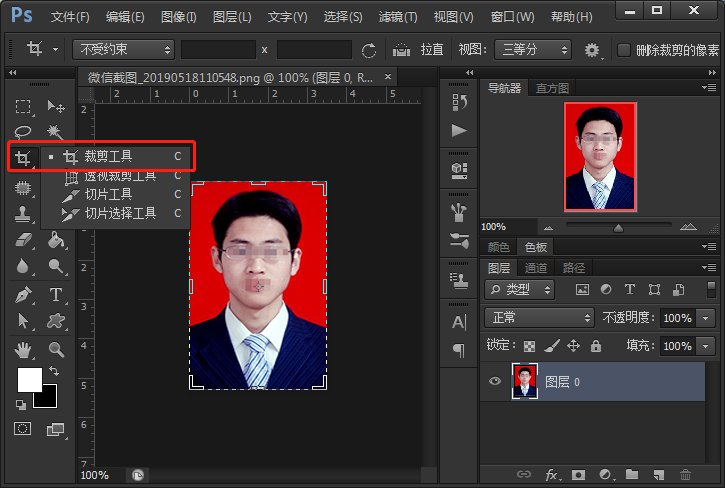This screenshot has width=725, height=488.
Task: Open the crop ratio 不受约束 dropdown
Action: (123, 49)
